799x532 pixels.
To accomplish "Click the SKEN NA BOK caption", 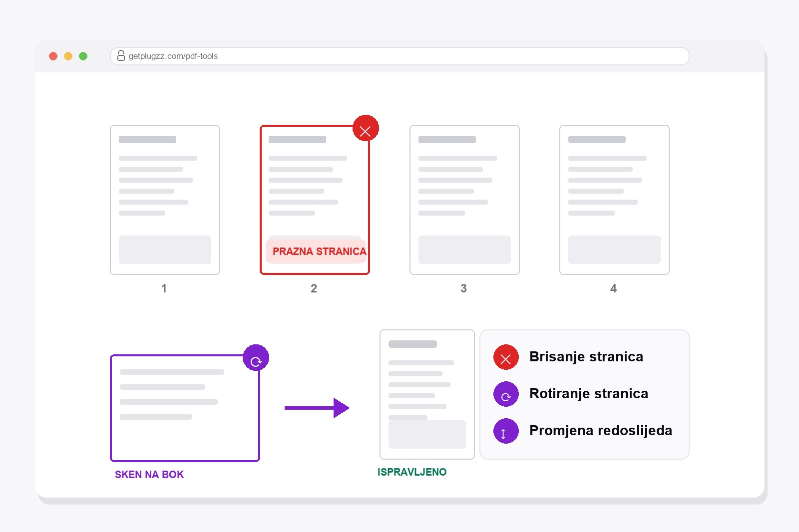I will (x=149, y=475).
